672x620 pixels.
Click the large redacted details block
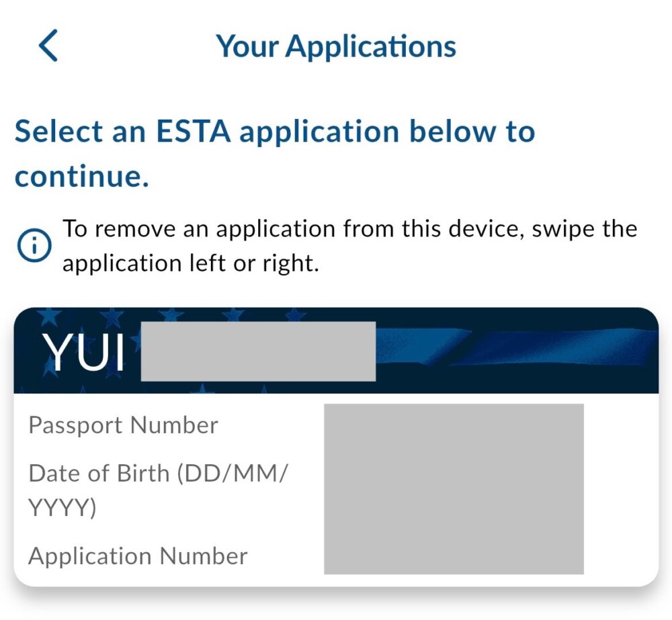point(454,488)
